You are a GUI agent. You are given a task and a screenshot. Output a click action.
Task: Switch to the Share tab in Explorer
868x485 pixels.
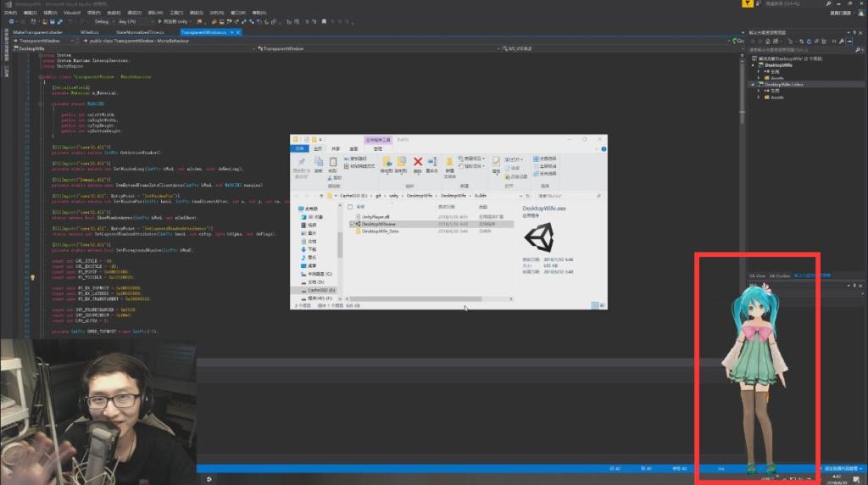click(x=336, y=149)
